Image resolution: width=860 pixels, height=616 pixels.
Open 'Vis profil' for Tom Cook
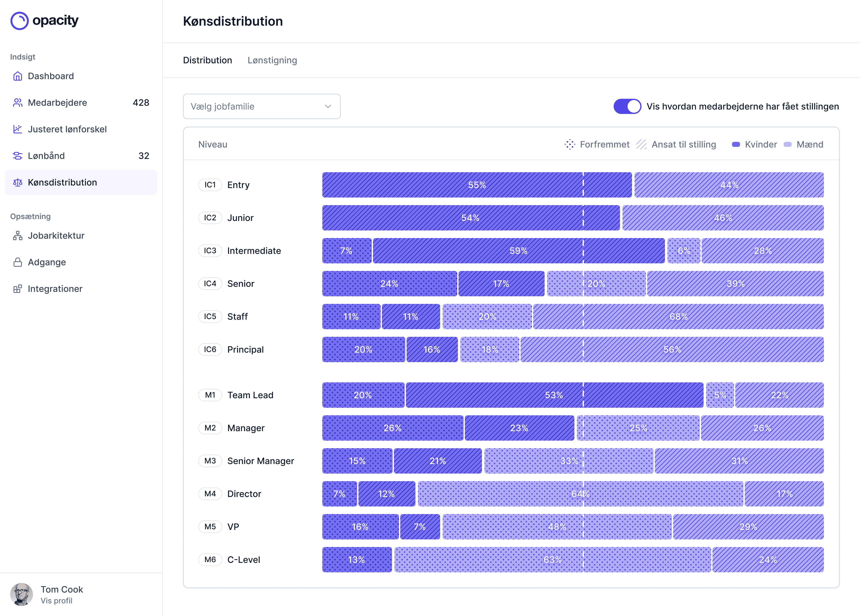57,601
